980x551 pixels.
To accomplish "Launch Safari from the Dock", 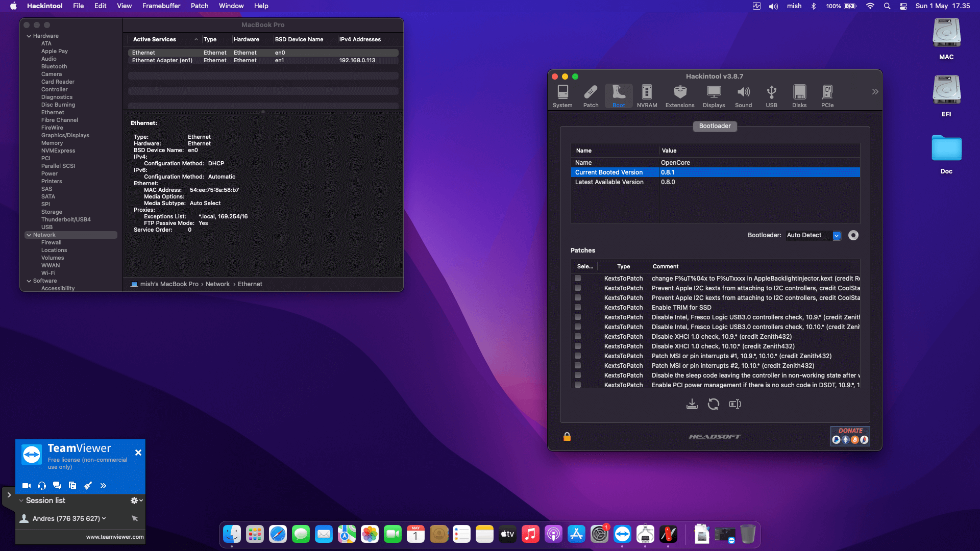I will coord(278,534).
